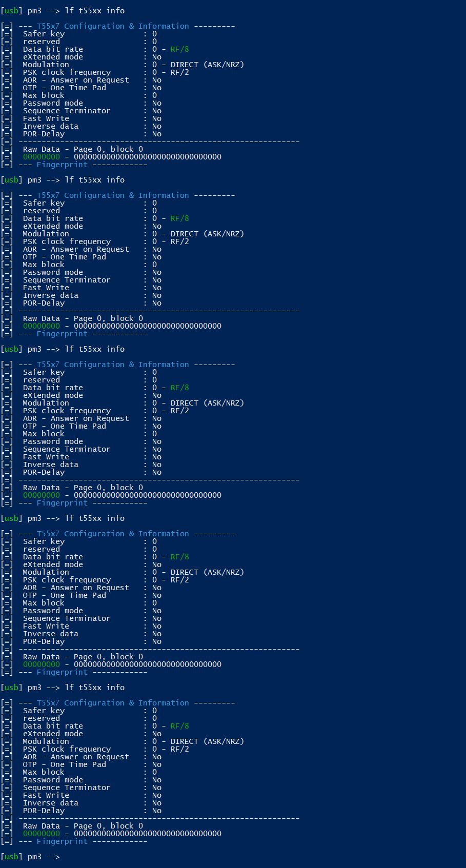Click 'Raw Data - Page 0, block 0' in fourth output
This screenshot has height=868, width=466.
click(83, 657)
